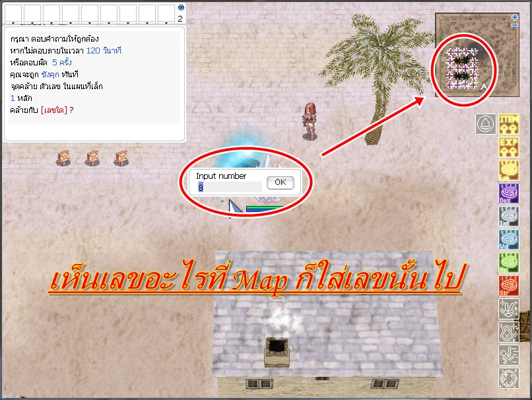Viewport: 532px width, 400px height.
Task: Select the gray Int food buff icon
Action: coord(509,216)
